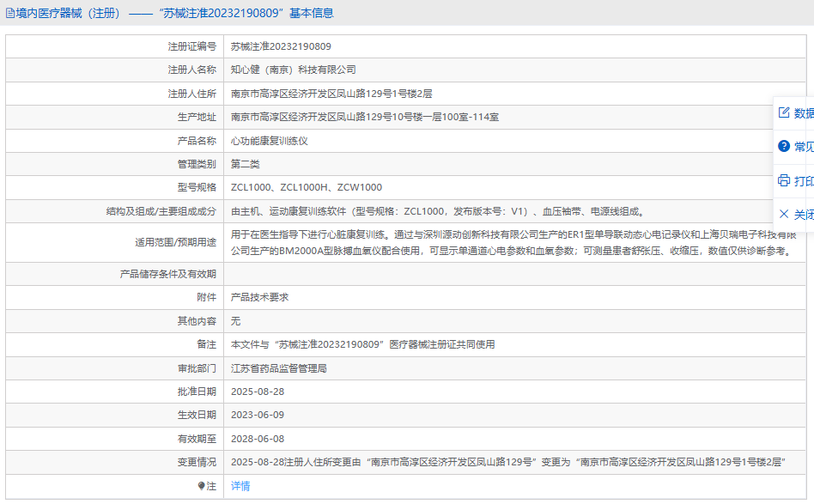The image size is (814, 504).
Task: Click the 常见 button label in side panel
Action: pyautogui.click(x=804, y=147)
